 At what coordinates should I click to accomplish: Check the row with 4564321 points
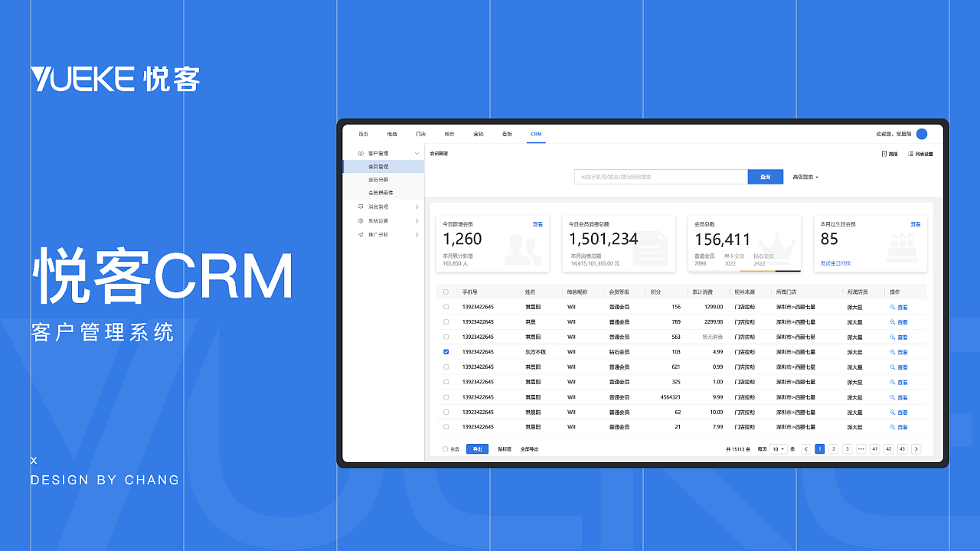446,397
